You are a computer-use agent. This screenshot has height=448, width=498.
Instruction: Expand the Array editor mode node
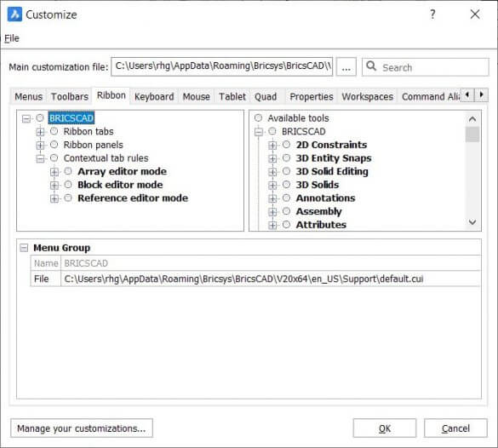click(x=54, y=172)
